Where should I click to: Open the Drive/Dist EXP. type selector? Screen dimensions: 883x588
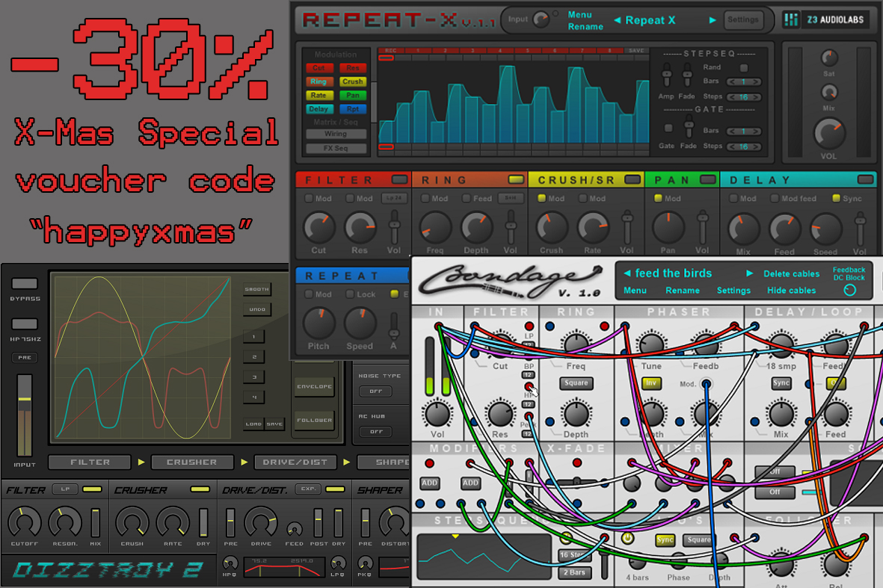[x=308, y=489]
